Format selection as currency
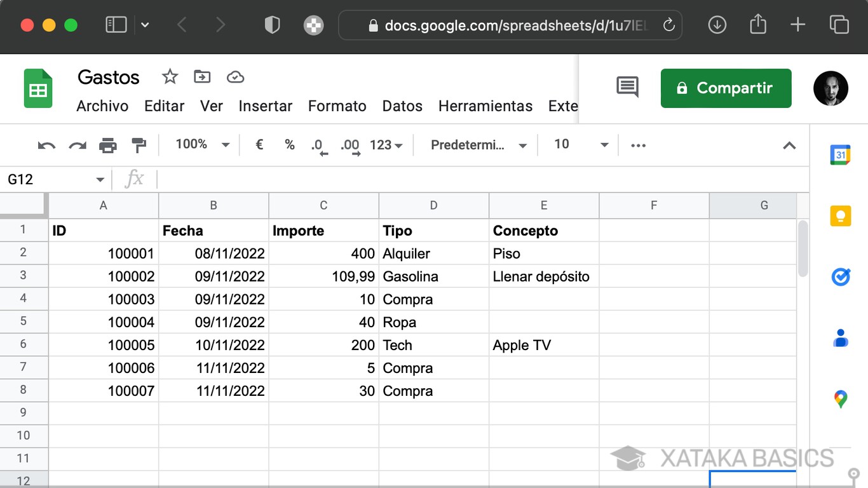This screenshot has height=488, width=868. point(259,145)
